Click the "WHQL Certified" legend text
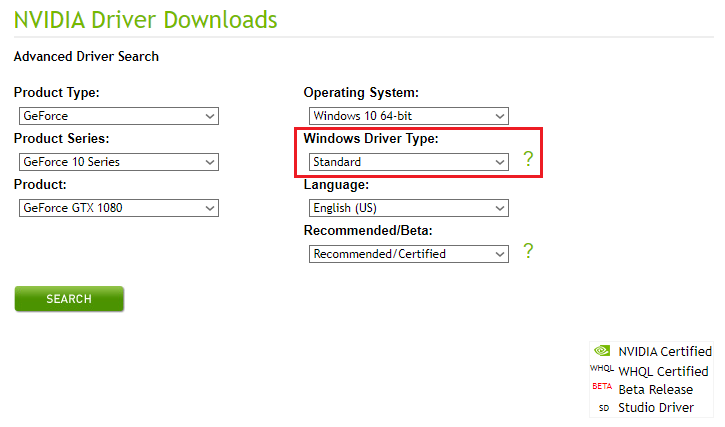Viewport: 725px width, 427px height. tap(663, 371)
